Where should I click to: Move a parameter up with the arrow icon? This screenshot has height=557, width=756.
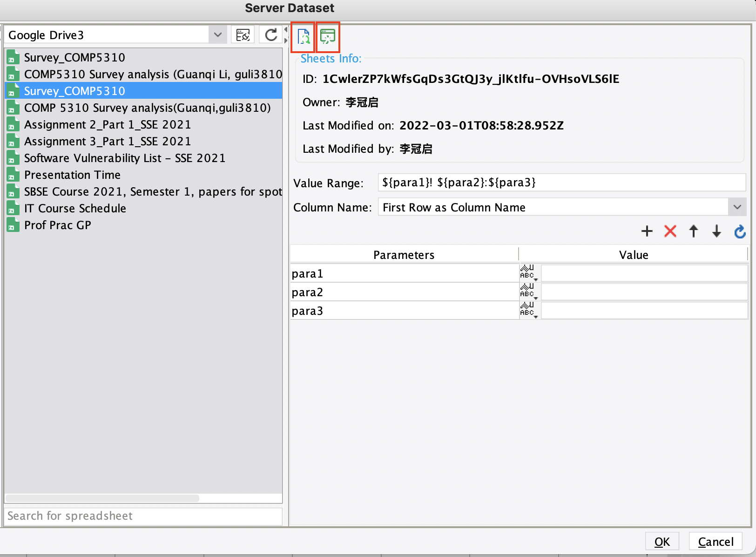(x=693, y=231)
